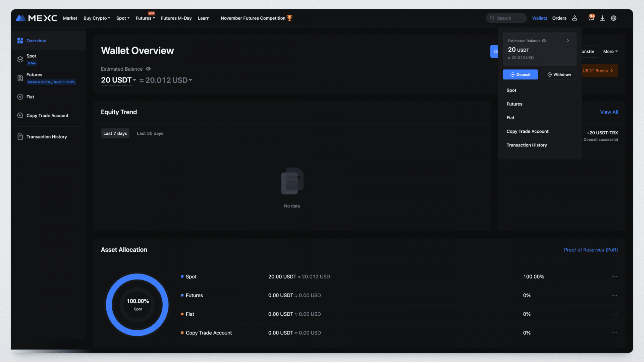Viewport: 644px width, 362px height.
Task: Toggle eye icon in Wallets popup balance
Action: [544, 41]
